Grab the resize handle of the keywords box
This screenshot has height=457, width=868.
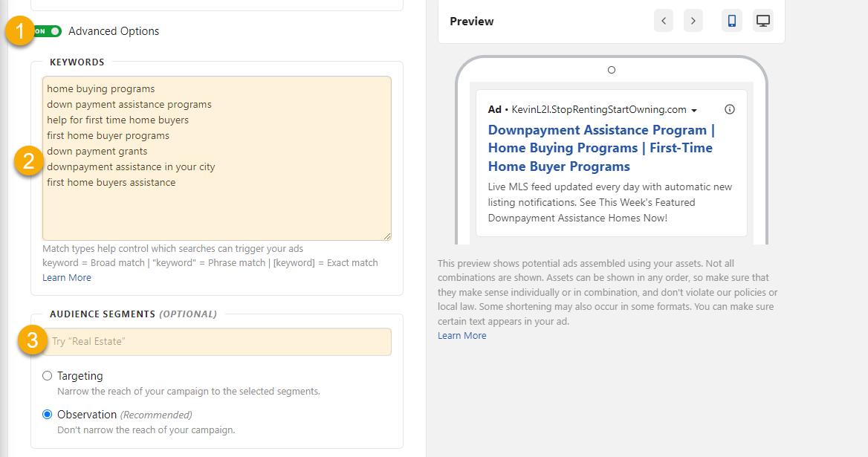click(x=387, y=236)
